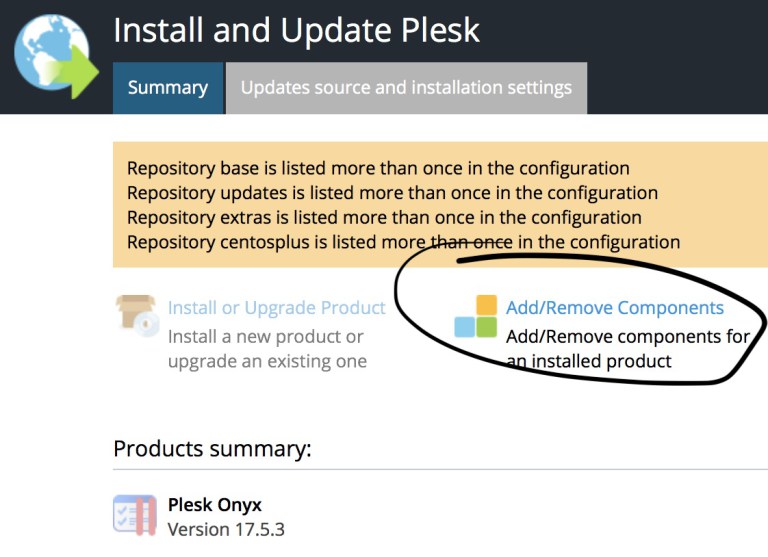Click the Version 17.5.3 text
Viewport: 768px width, 557px height.
coord(226,530)
